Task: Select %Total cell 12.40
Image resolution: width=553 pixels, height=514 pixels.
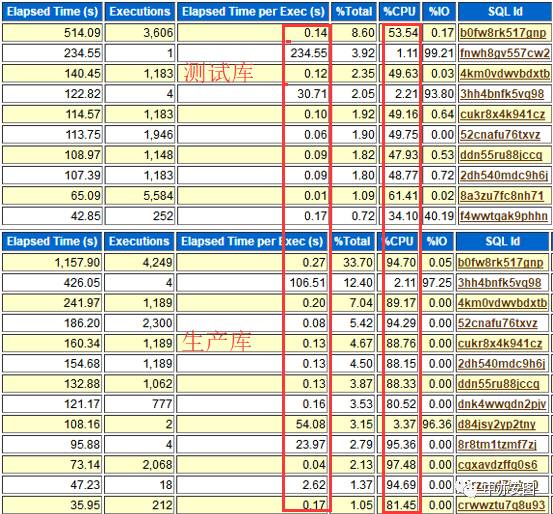Action: [352, 283]
